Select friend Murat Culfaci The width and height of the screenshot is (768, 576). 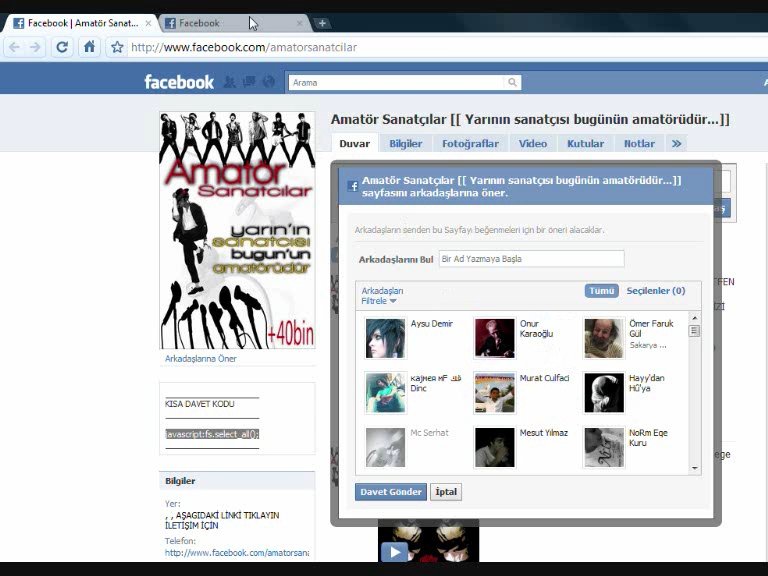coord(523,392)
